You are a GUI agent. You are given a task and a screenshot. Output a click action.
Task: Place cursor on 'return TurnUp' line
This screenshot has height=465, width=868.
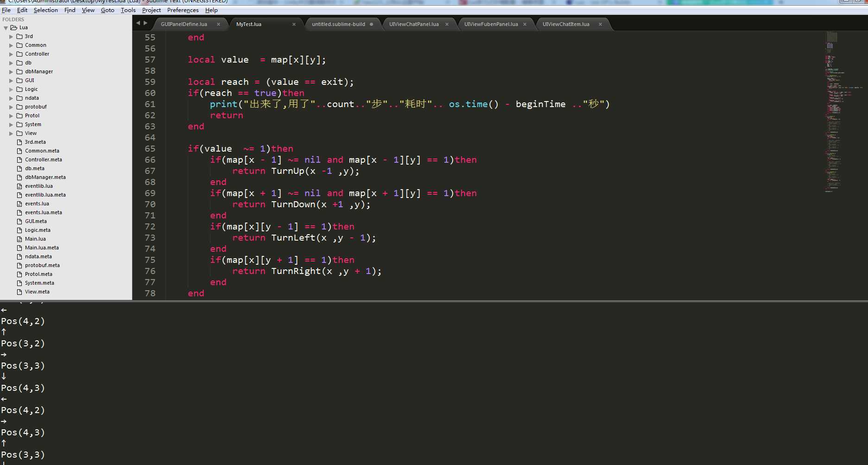pyautogui.click(x=296, y=171)
